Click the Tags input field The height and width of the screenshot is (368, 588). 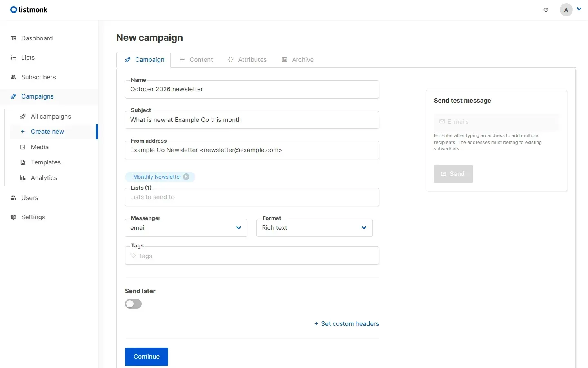click(252, 256)
